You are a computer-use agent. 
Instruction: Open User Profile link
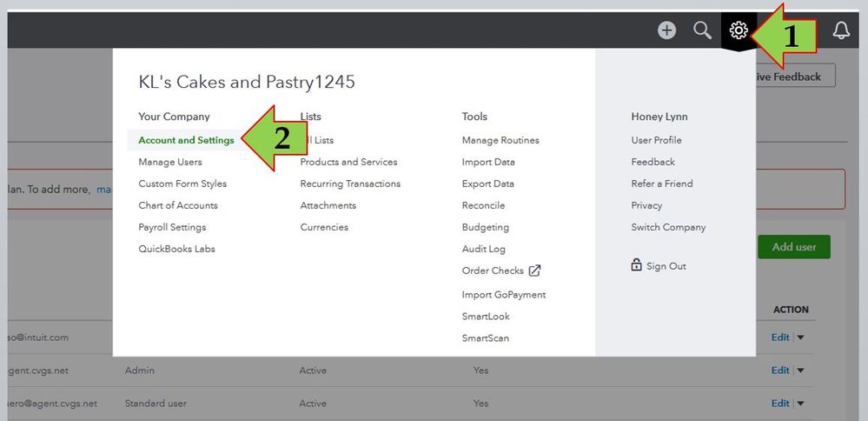click(x=656, y=140)
